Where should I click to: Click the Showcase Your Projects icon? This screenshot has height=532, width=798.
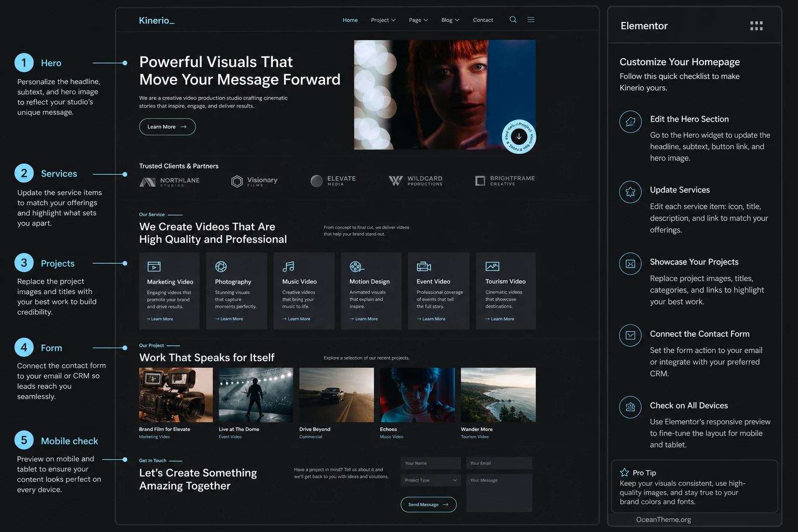point(630,264)
